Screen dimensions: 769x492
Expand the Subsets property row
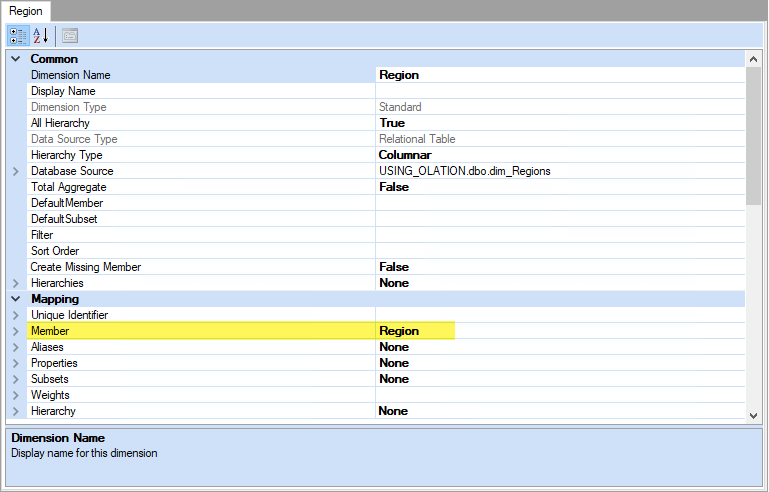15,379
